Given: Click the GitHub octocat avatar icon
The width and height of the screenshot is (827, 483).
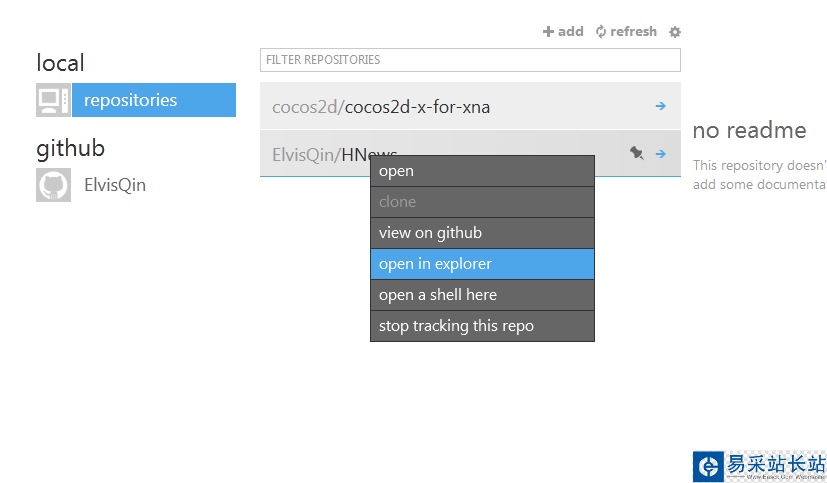Looking at the screenshot, I should pos(53,185).
